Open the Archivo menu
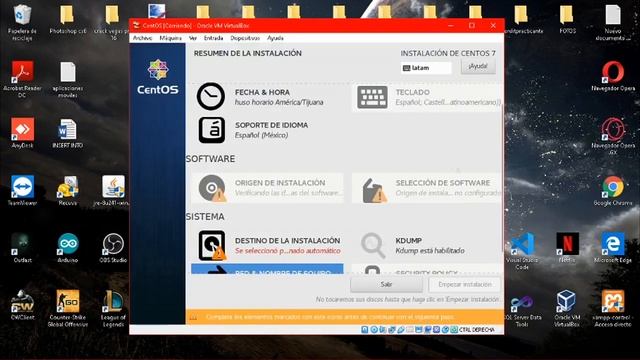640x360 pixels. (142, 38)
